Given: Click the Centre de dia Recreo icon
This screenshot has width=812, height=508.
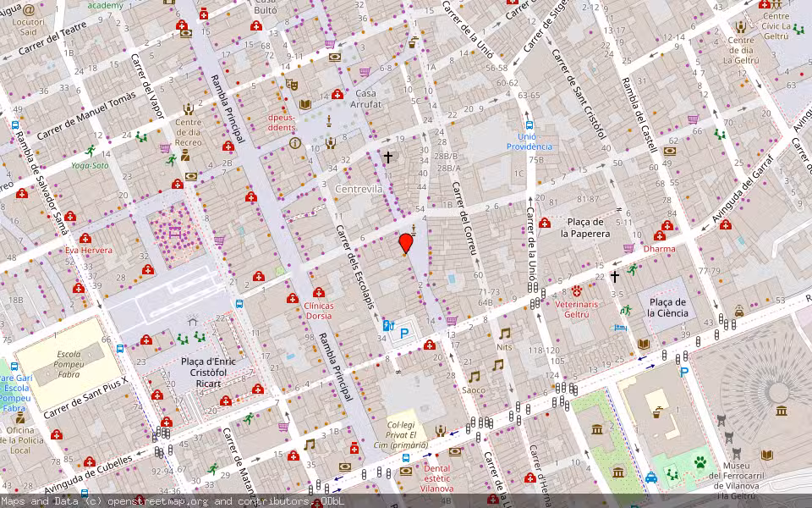Looking at the screenshot, I should tap(188, 110).
